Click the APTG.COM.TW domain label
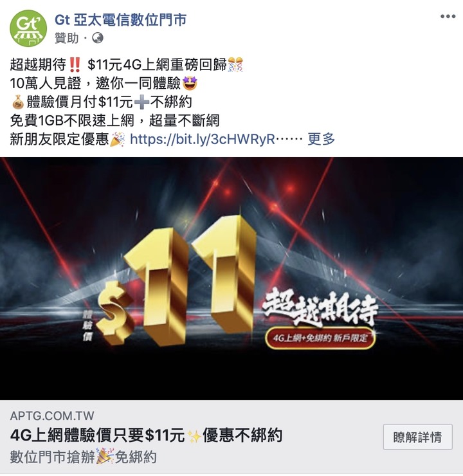Viewport: 463px width, 476px height. [52, 416]
